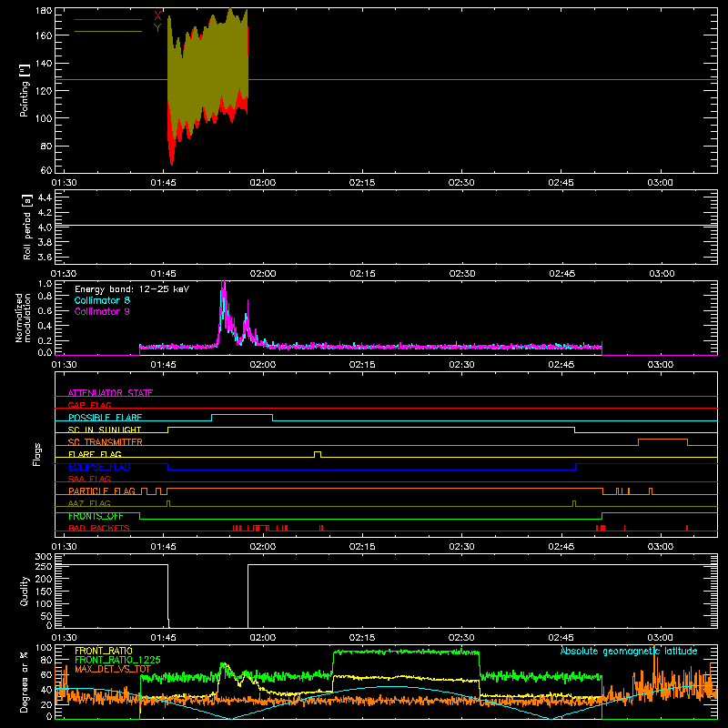
Task: Click the 'Energy band: 12-25 keV' annotation
Action: coord(132,289)
